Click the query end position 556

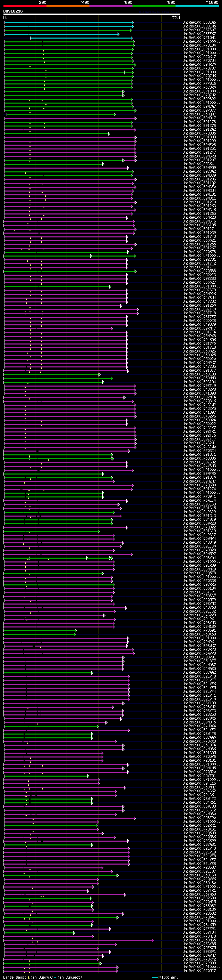click(x=175, y=17)
